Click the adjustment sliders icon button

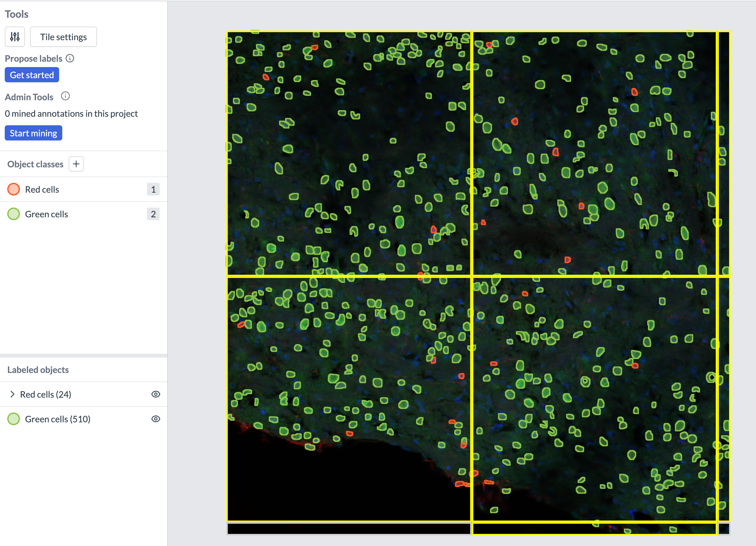pos(15,37)
